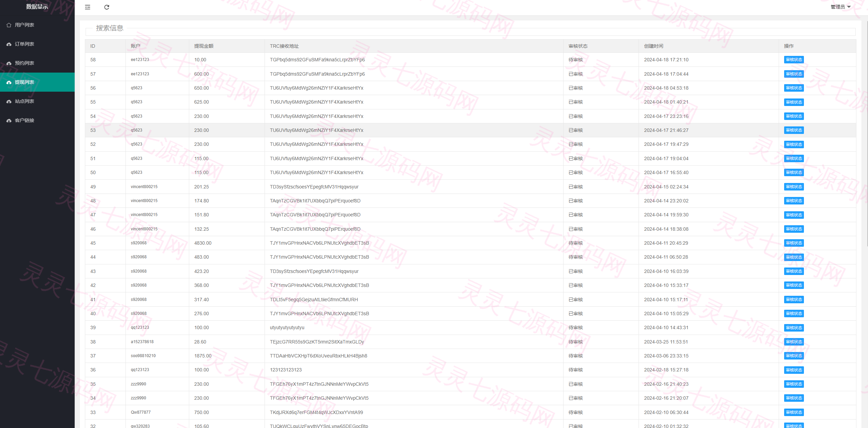868x428 pixels.
Task: Click the cloud icon beside 客户链接
Action: point(9,120)
